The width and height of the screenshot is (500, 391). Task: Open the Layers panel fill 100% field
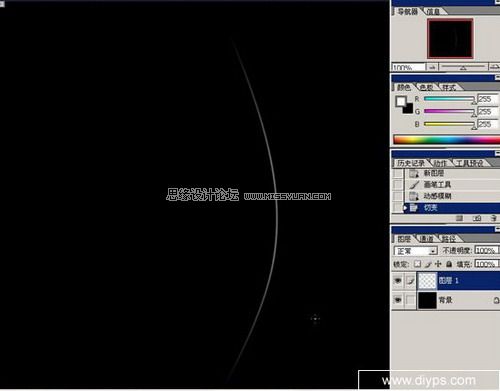pos(486,264)
